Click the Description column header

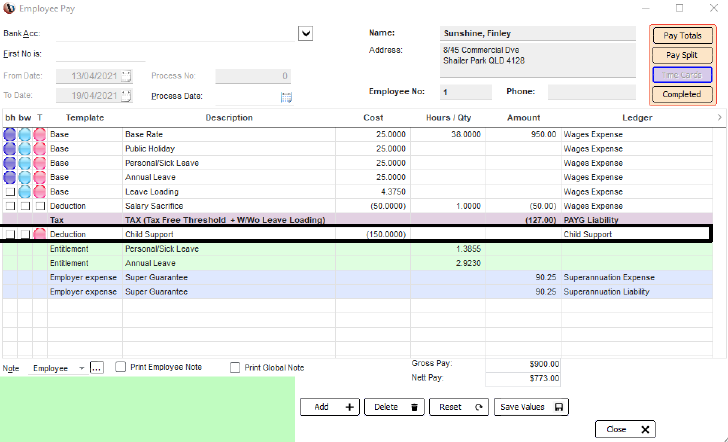pos(229,118)
